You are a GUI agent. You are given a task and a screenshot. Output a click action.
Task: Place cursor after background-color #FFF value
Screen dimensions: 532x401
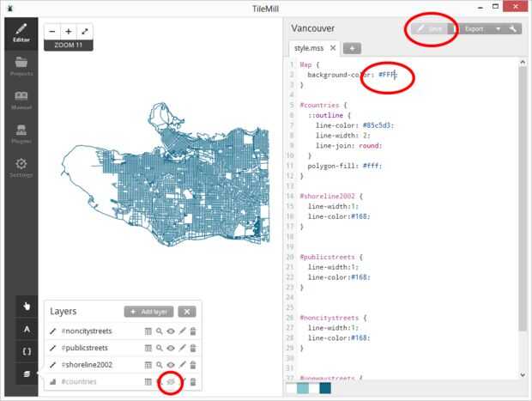(x=396, y=75)
